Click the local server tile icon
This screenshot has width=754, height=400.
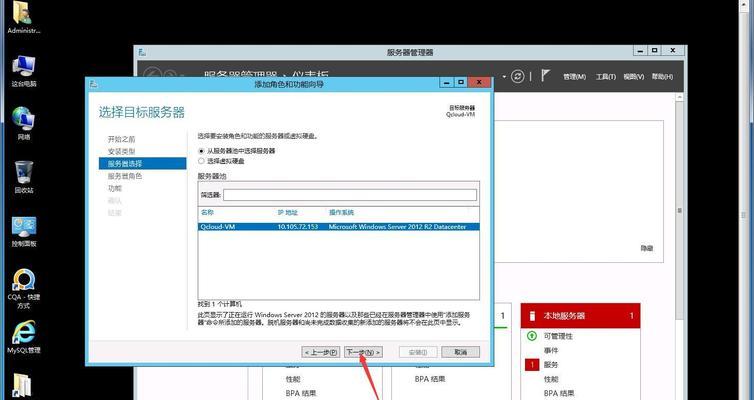click(x=532, y=316)
